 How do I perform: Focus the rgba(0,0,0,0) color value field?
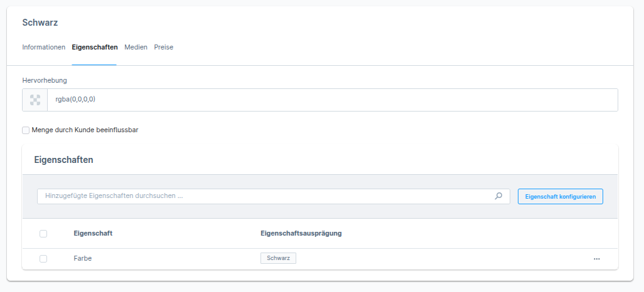[x=332, y=100]
